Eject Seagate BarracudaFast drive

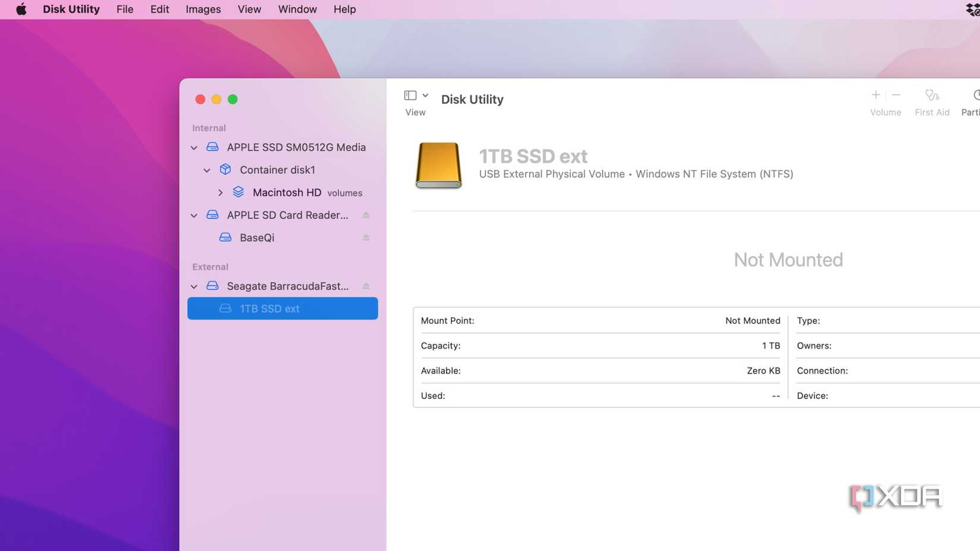[x=366, y=286]
